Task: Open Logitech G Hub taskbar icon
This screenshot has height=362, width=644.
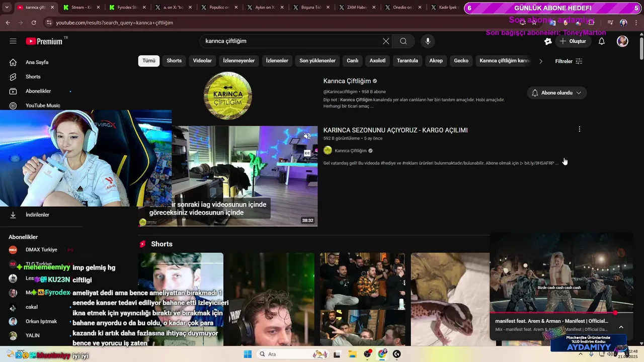Action: pos(397,354)
